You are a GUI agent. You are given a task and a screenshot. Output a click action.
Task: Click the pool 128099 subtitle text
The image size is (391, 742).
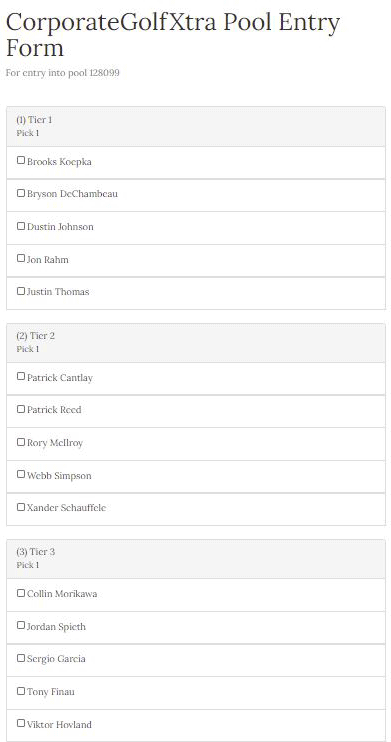[62, 73]
